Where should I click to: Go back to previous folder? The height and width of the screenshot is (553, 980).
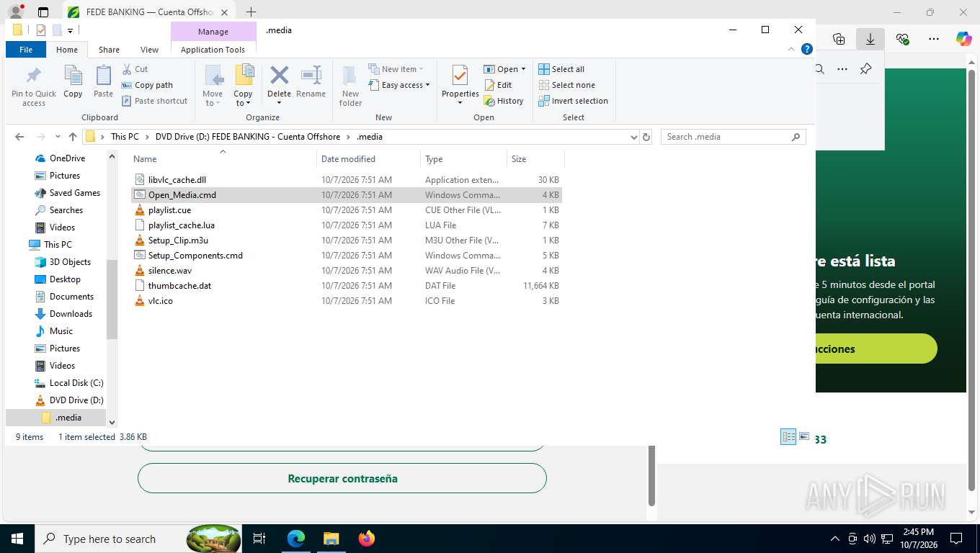point(19,137)
